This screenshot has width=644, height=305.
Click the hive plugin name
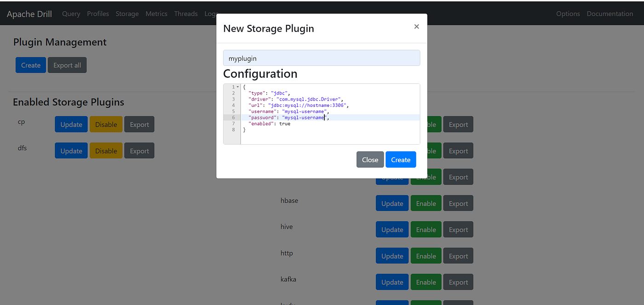287,227
